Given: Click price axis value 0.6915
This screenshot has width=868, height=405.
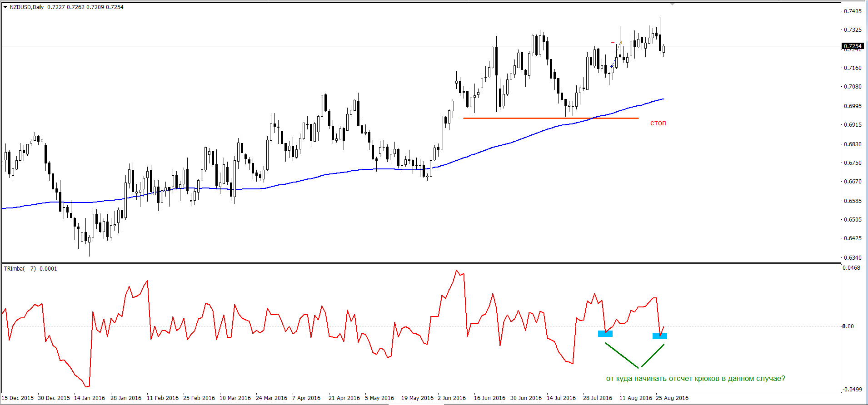Looking at the screenshot, I should click(853, 124).
